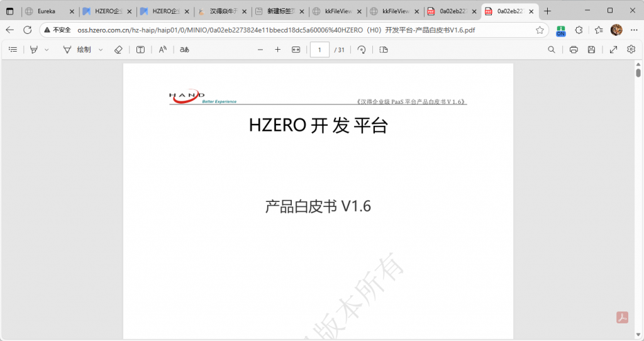Open search in PDF toolbar
Image resolution: width=644 pixels, height=341 pixels.
(x=552, y=50)
